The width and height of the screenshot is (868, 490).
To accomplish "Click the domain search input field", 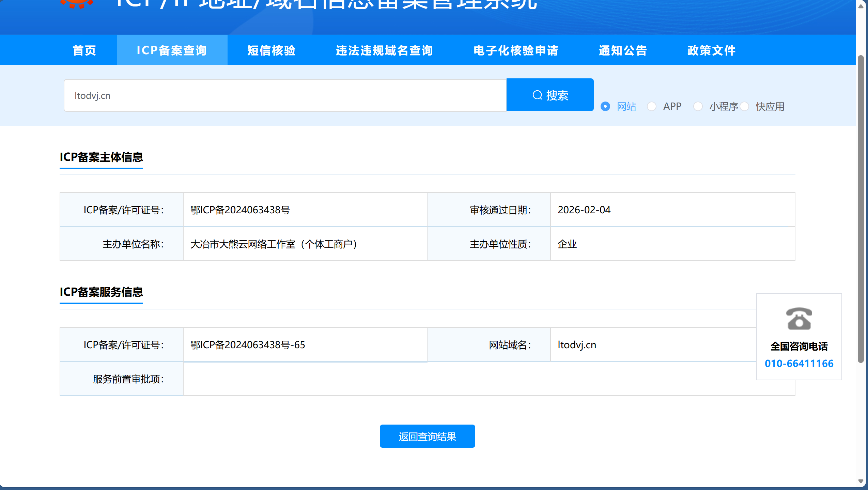I will [x=285, y=95].
